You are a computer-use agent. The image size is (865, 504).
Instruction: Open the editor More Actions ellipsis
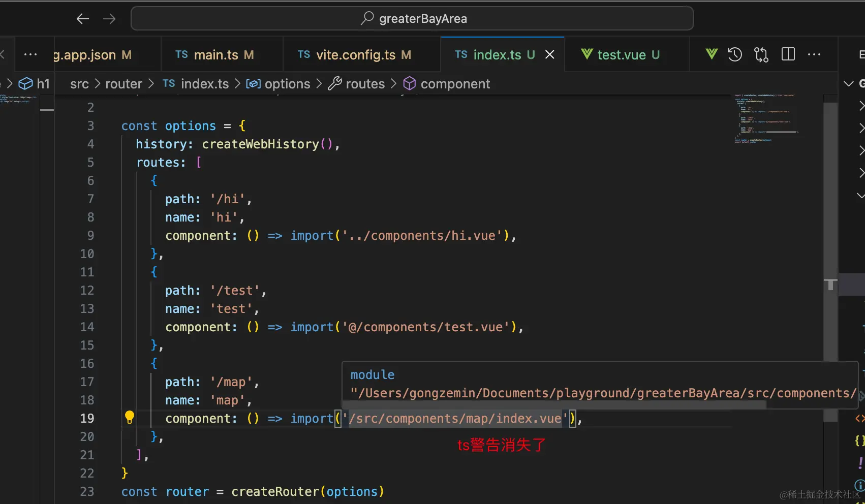click(x=814, y=54)
